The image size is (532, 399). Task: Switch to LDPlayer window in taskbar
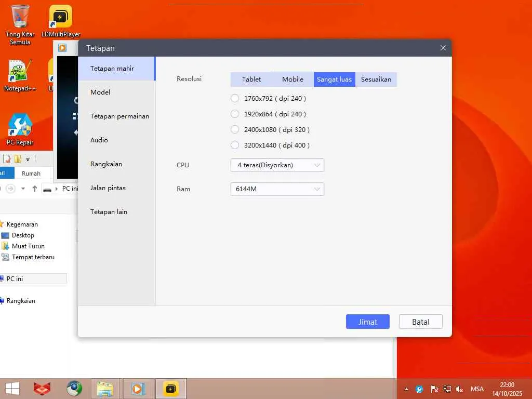click(138, 389)
